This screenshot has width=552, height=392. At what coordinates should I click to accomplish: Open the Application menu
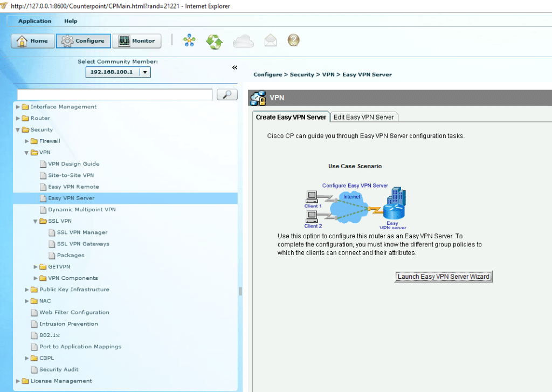[34, 20]
